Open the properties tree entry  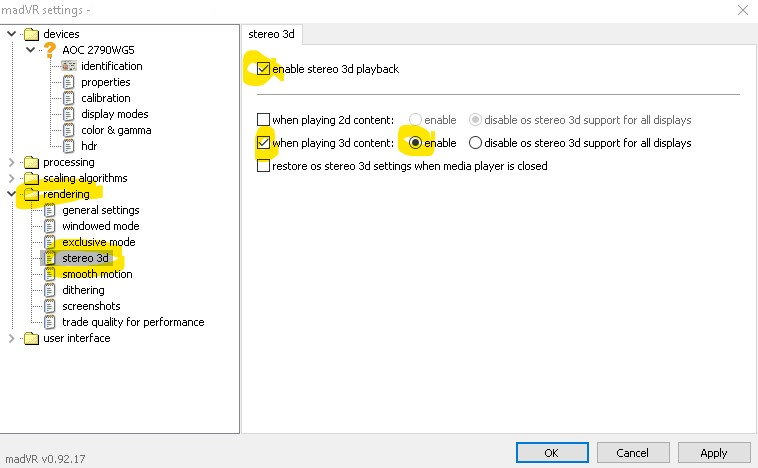[x=106, y=82]
